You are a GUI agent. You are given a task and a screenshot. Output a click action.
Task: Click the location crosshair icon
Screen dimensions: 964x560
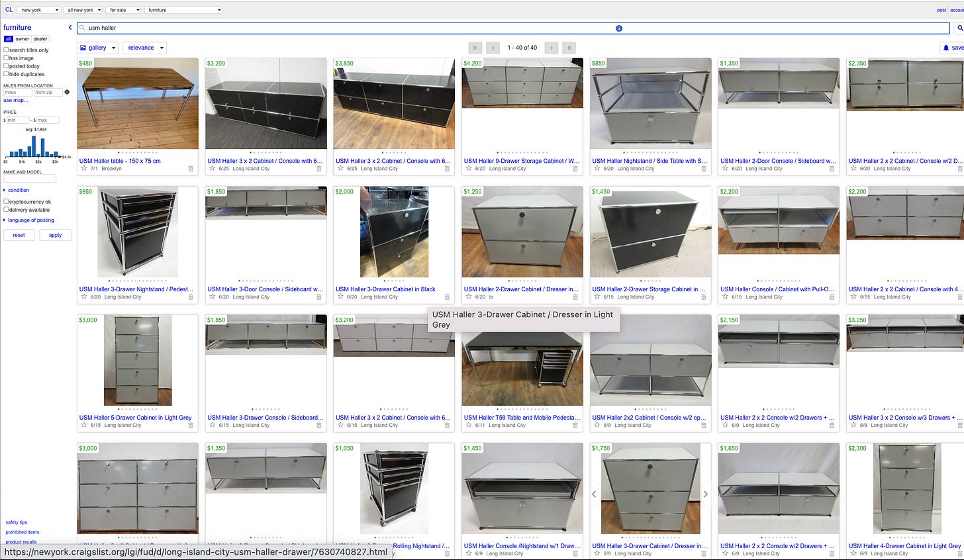point(67,92)
